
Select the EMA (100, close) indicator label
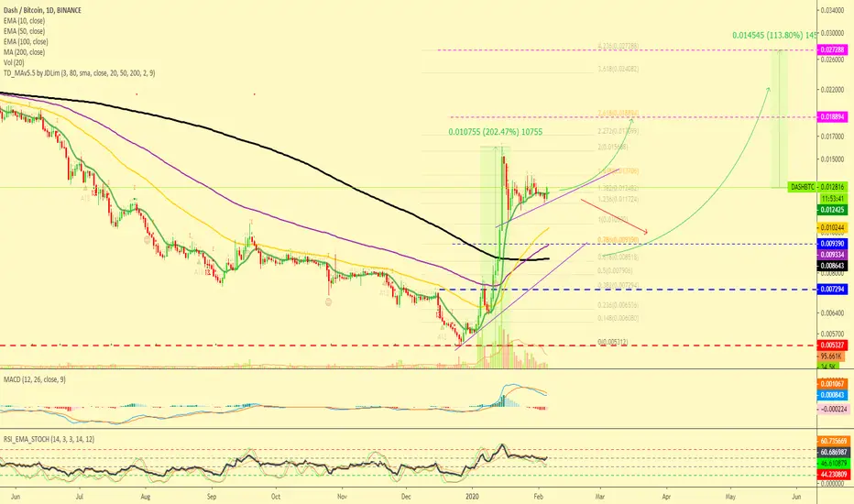[x=26, y=41]
